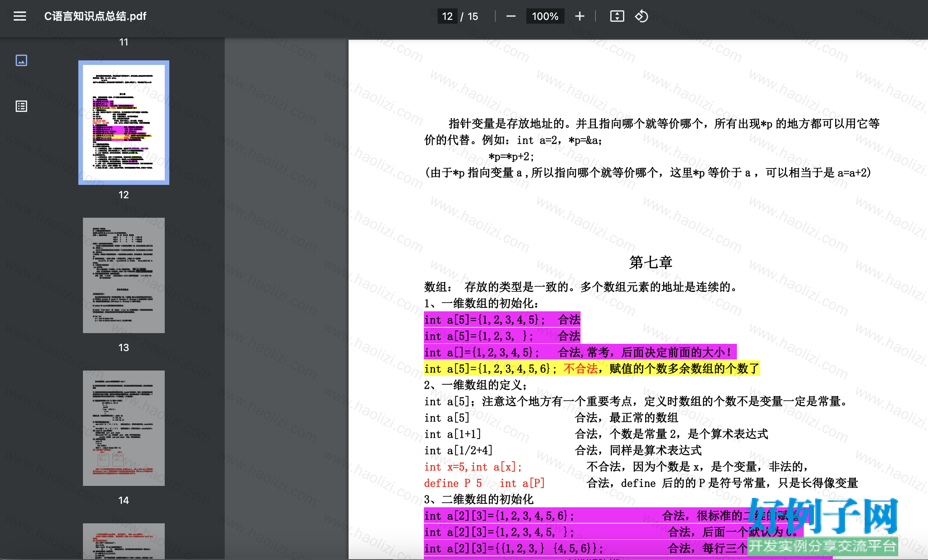Click the line 'int a[1/2+4]'

point(458,450)
